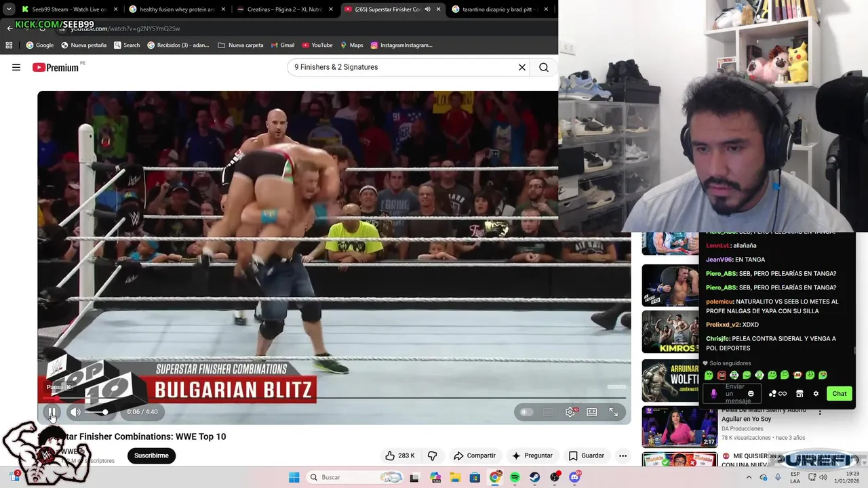The width and height of the screenshot is (868, 488).
Task: Click the Preguntar button
Action: 532,455
